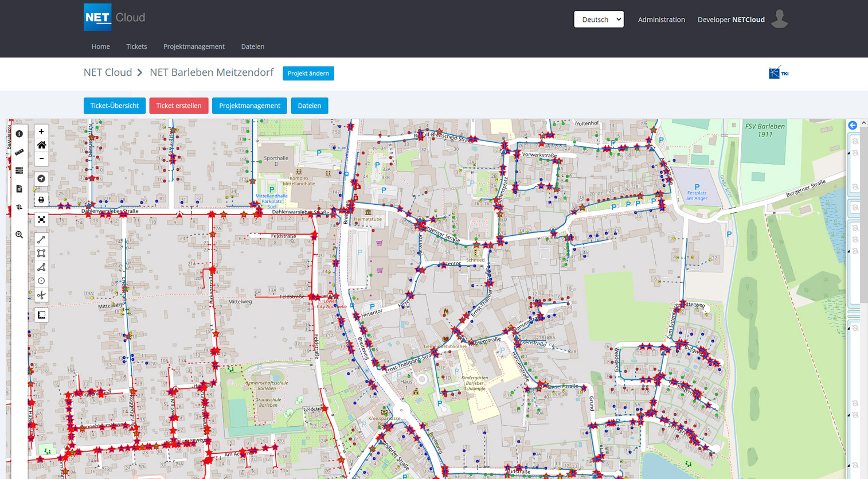Open the Deutsch language dropdown
Image resolution: width=868 pixels, height=479 pixels.
pos(599,20)
